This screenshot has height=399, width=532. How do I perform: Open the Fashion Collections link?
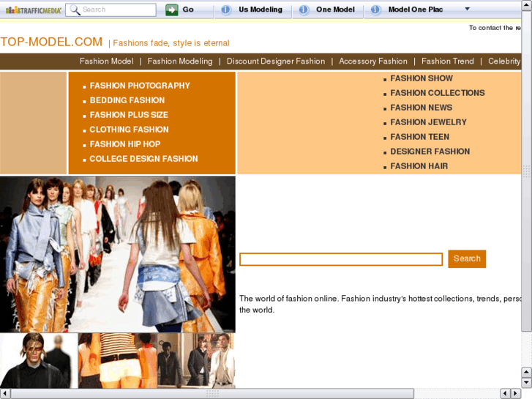pos(438,93)
